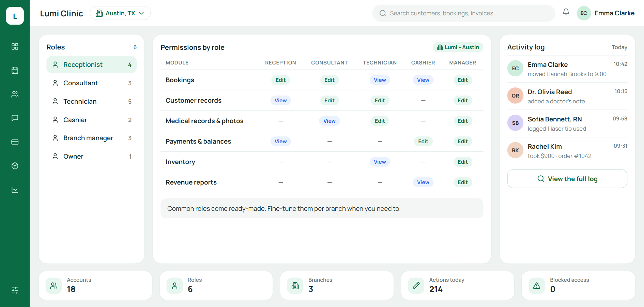Click the Medical records & photos row label
This screenshot has height=307, width=644.
click(x=204, y=121)
